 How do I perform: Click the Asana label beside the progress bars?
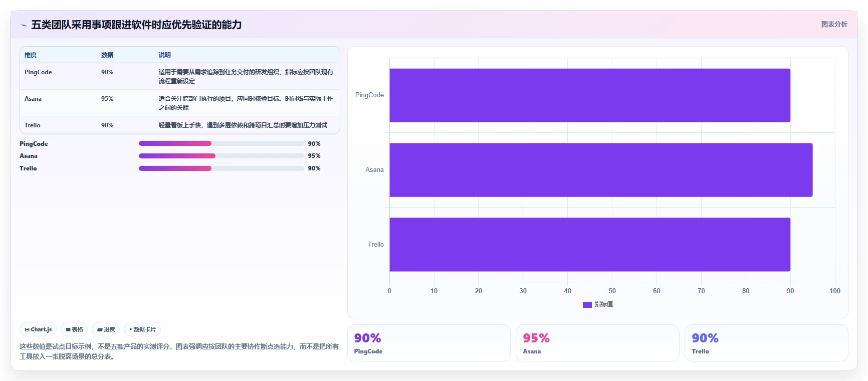click(x=29, y=156)
